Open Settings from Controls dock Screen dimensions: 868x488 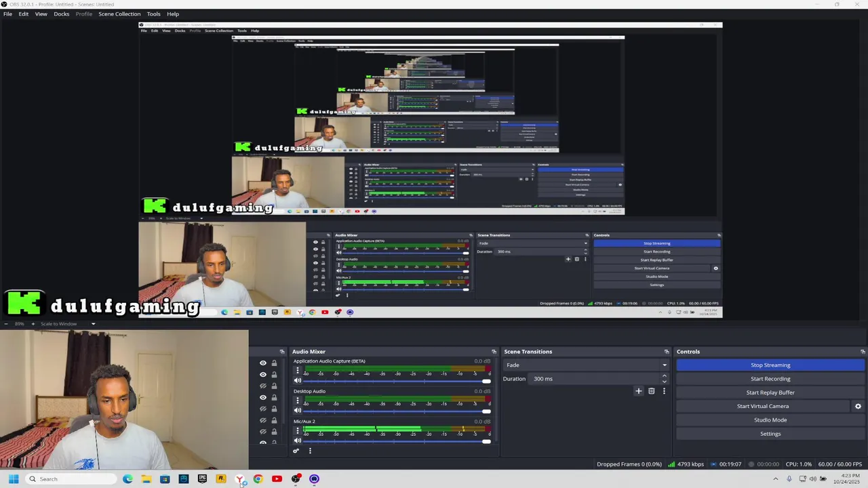click(770, 434)
